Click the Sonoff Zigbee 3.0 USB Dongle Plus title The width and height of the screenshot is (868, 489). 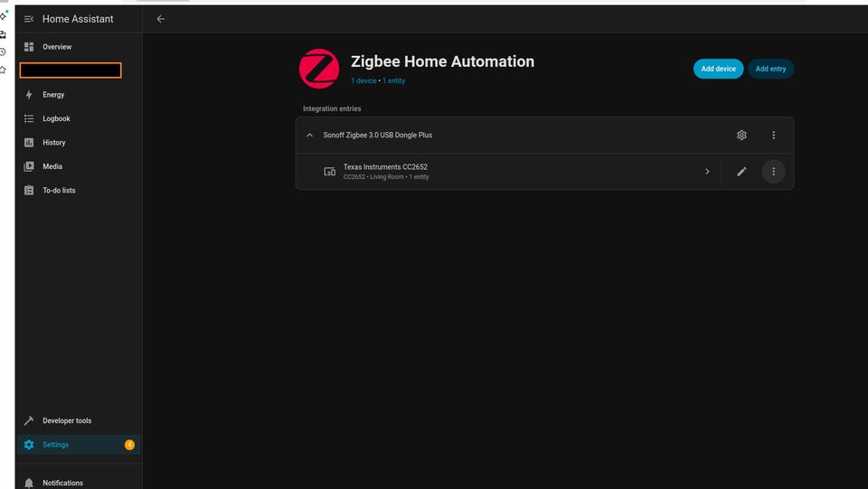pos(378,135)
